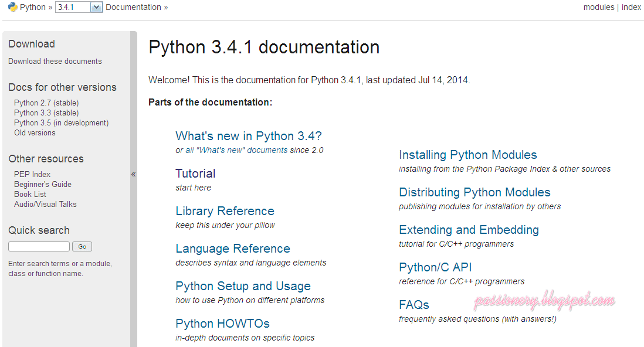Open the Language Reference
Viewport: 644px width, 347px height.
pos(232,249)
